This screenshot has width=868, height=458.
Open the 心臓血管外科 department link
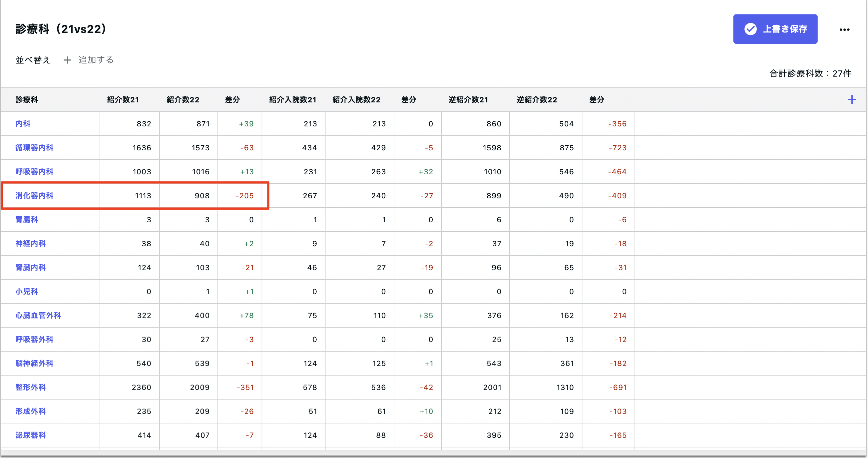[38, 315]
